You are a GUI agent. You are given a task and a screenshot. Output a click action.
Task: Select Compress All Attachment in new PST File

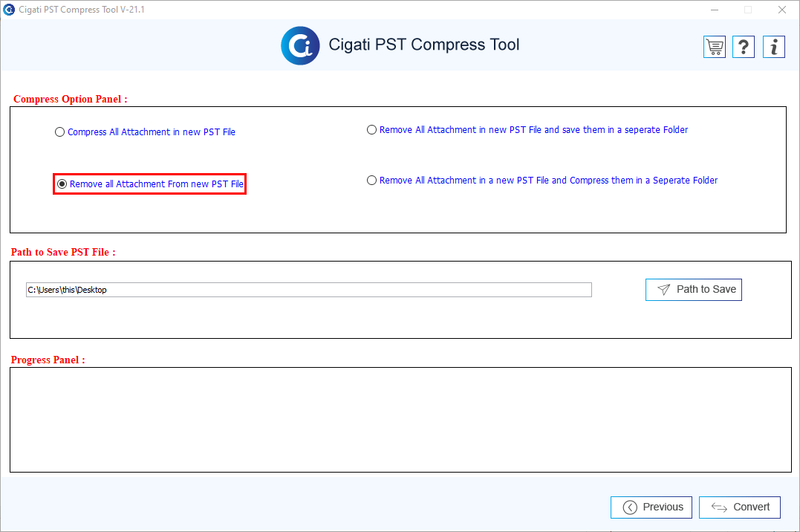coord(145,132)
